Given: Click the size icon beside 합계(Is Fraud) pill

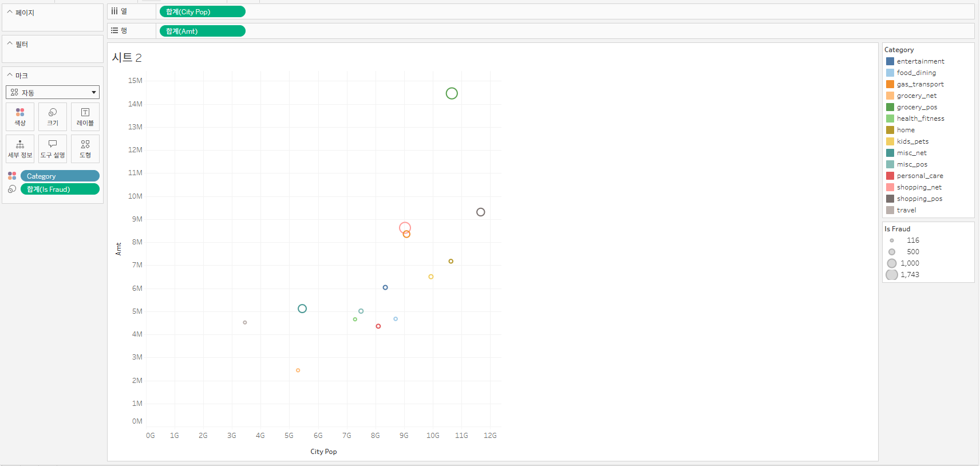Looking at the screenshot, I should click(x=12, y=189).
